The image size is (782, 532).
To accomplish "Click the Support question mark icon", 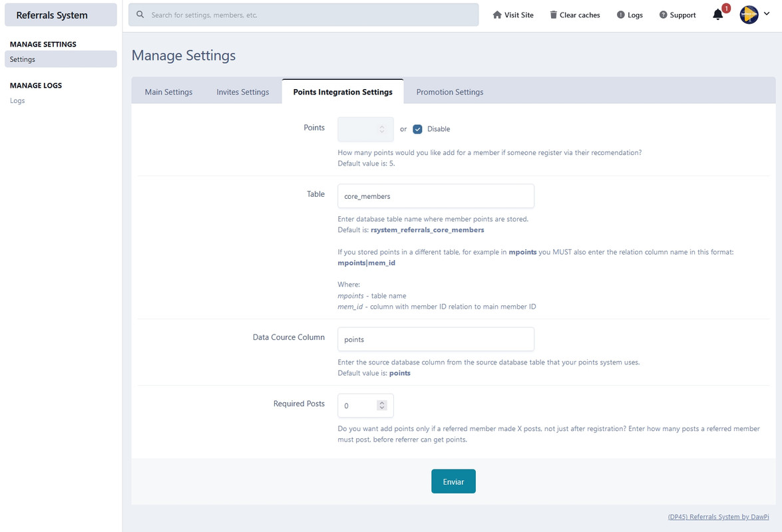I will pyautogui.click(x=663, y=15).
